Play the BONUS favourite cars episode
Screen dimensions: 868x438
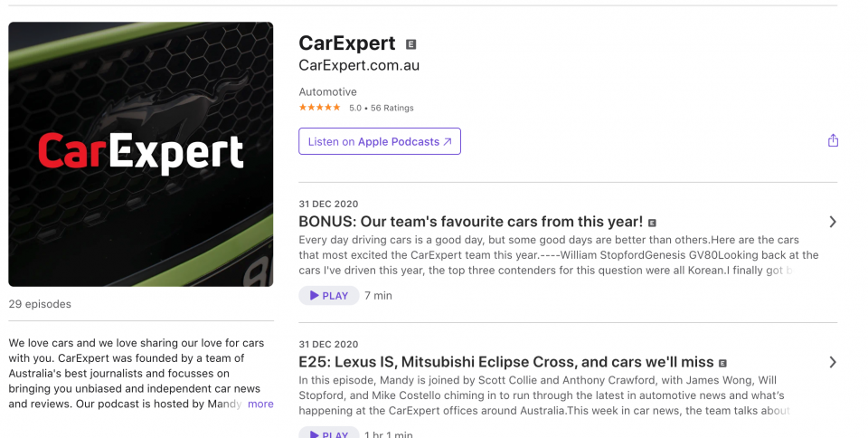point(329,296)
